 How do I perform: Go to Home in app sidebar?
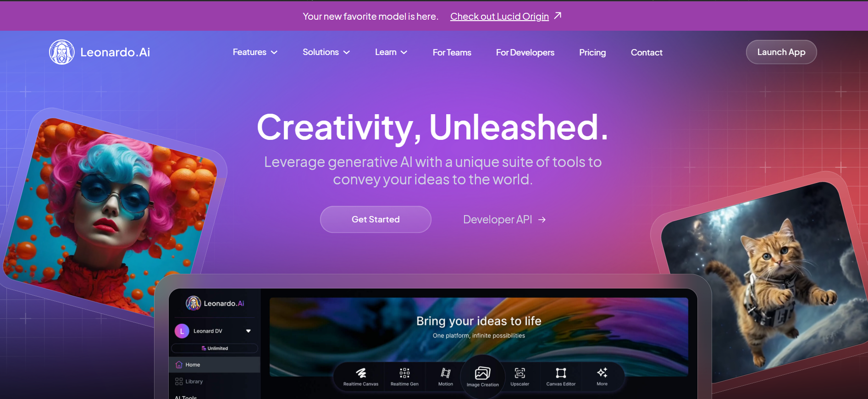coord(193,365)
